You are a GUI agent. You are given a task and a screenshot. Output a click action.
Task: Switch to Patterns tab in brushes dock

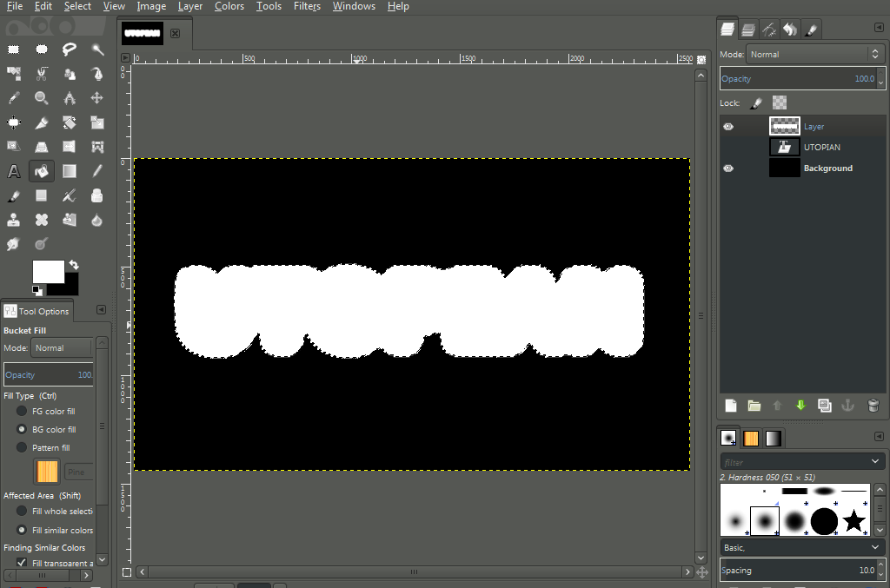pos(751,438)
